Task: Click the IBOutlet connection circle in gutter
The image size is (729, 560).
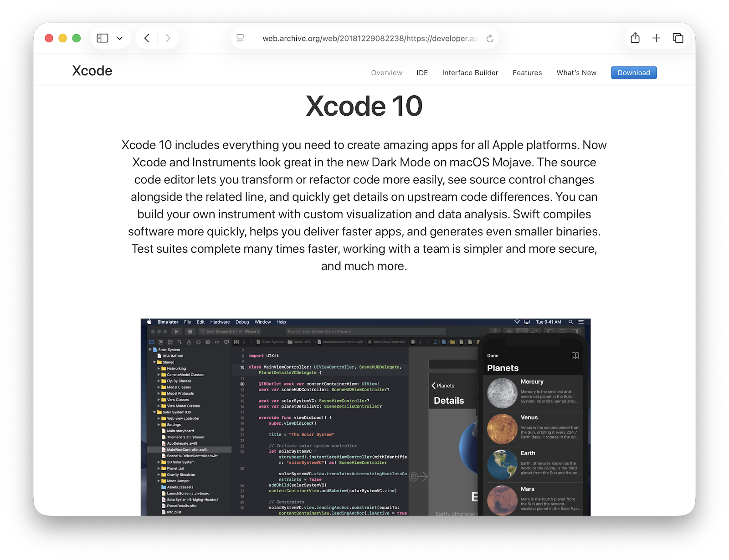Action: point(242,384)
